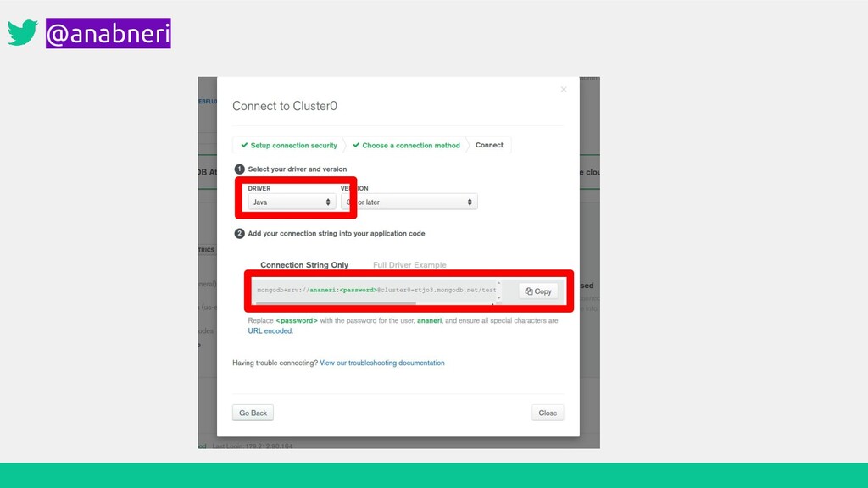Open View our troubleshooting documentation link

point(382,363)
